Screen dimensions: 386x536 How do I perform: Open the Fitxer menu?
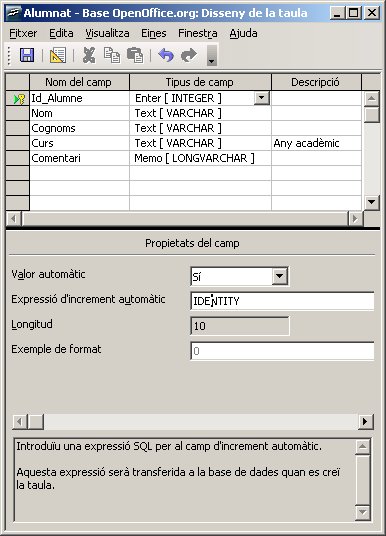[x=23, y=34]
